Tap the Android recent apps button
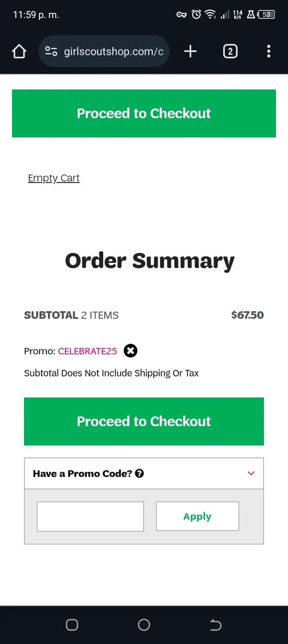Screen dimensions: 288x644 pos(72,625)
